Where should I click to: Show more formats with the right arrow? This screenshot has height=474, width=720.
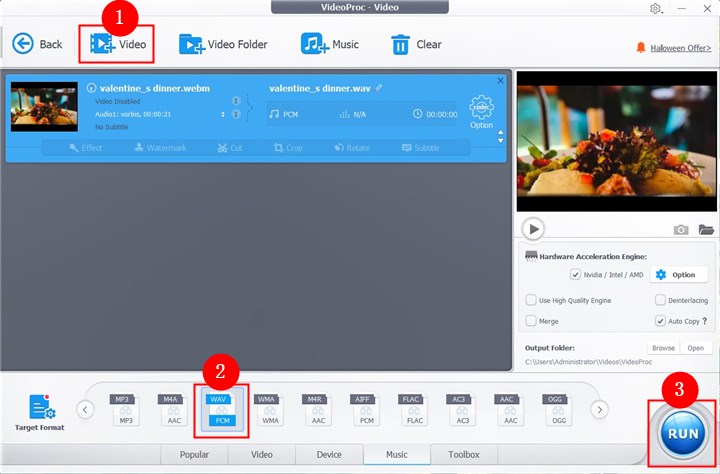click(599, 409)
